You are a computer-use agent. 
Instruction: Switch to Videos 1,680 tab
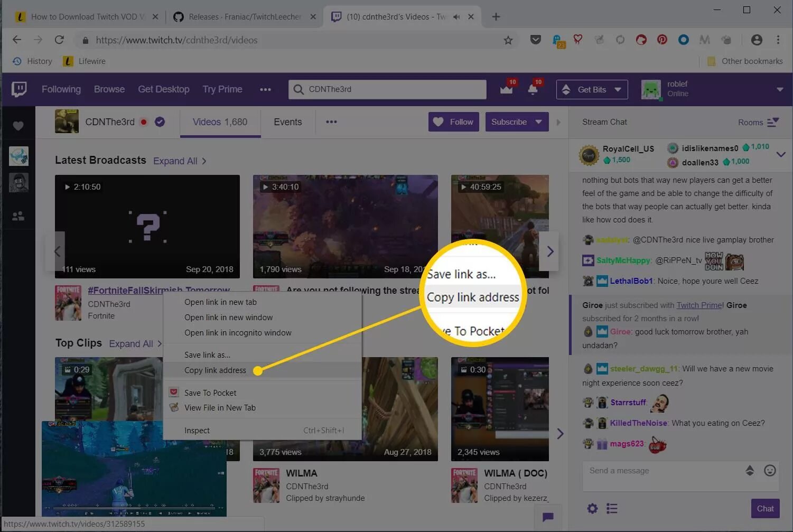click(220, 122)
